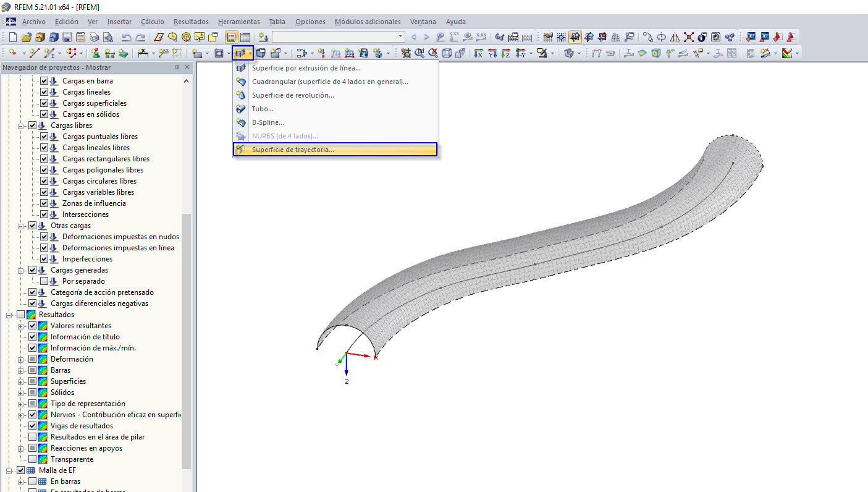
Task: Toggle the Resultados checkbox
Action: click(x=20, y=315)
